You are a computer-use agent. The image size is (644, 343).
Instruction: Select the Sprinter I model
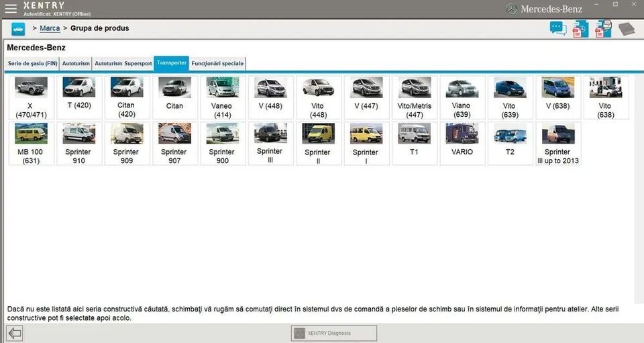point(367,144)
